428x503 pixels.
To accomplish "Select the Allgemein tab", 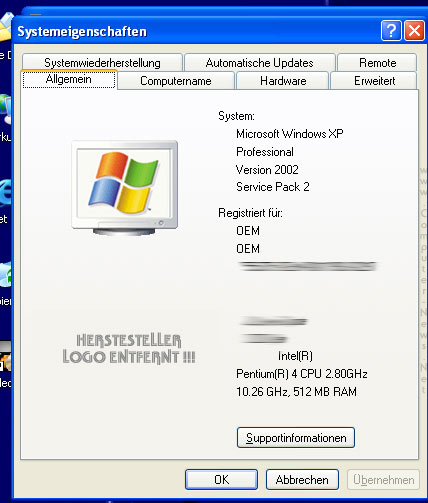I will coord(69,80).
